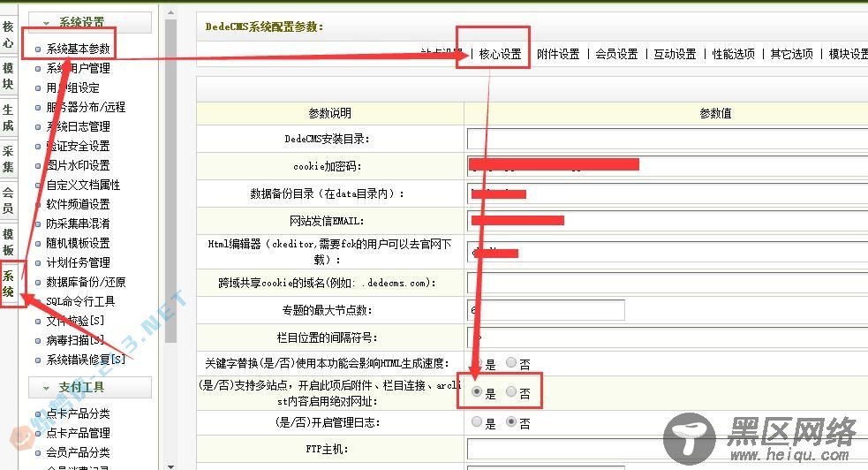
Task: Click sidebar scrollbar up arrow
Action: (x=170, y=11)
